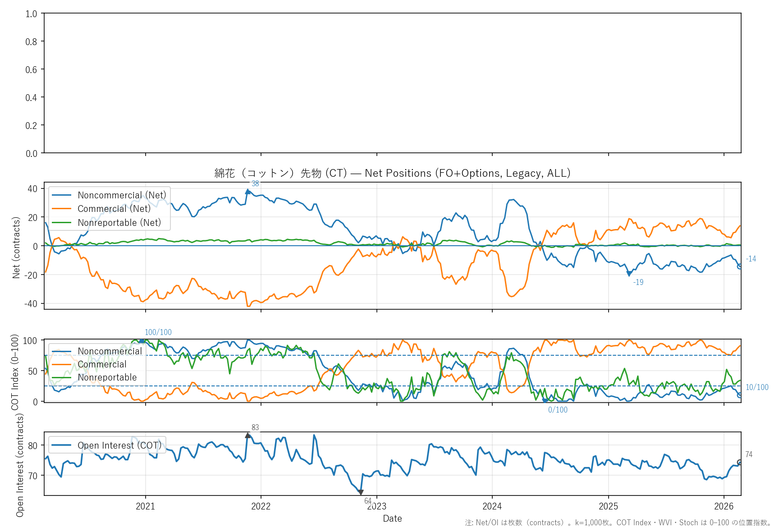Click the 2025 tick label on the Date axis
Image resolution: width=779 pixels, height=532 pixels.
point(608,506)
